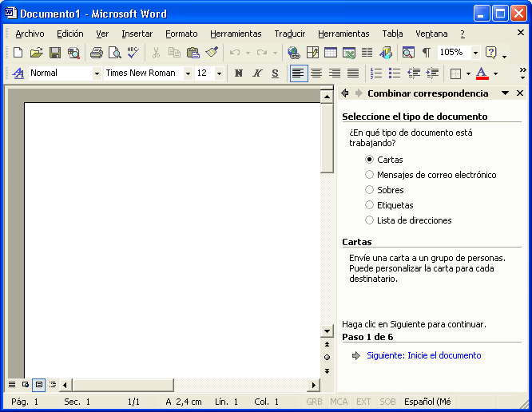
Task: Open the zoom percentage dropdown
Action: [x=475, y=53]
